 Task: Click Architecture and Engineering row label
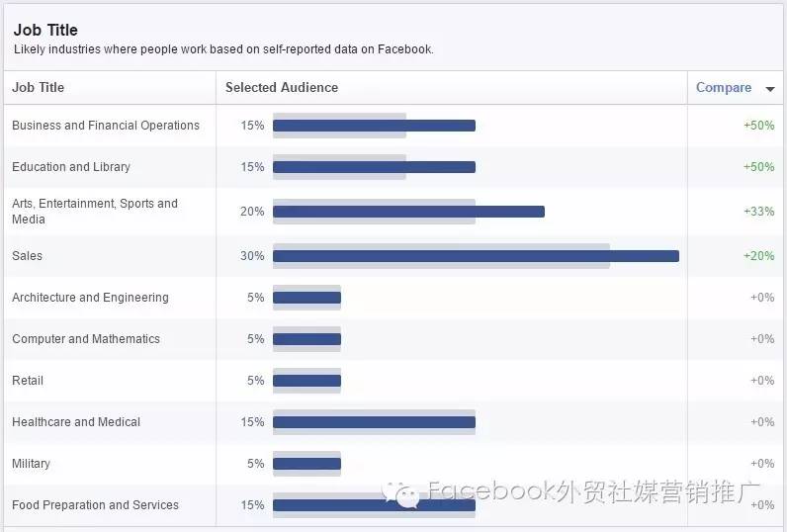click(90, 298)
